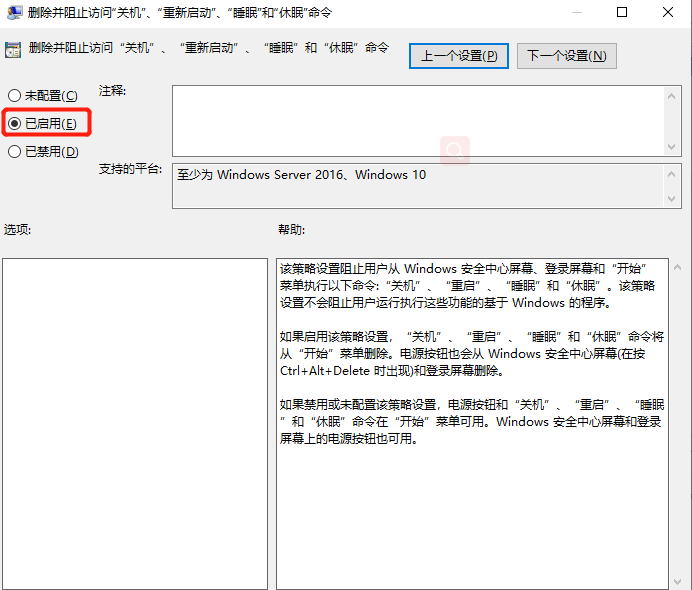
Task: Go to 下一个设置(N) policy
Action: [x=567, y=56]
